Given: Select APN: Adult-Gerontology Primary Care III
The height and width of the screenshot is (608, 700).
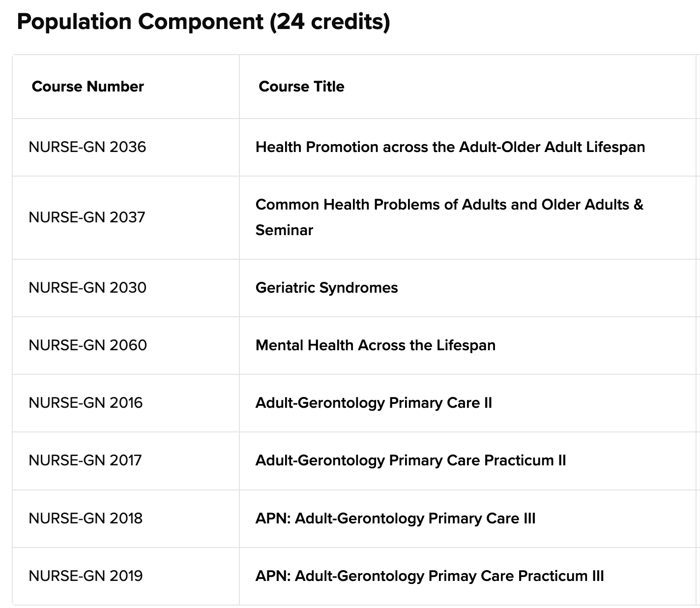Looking at the screenshot, I should 396,518.
